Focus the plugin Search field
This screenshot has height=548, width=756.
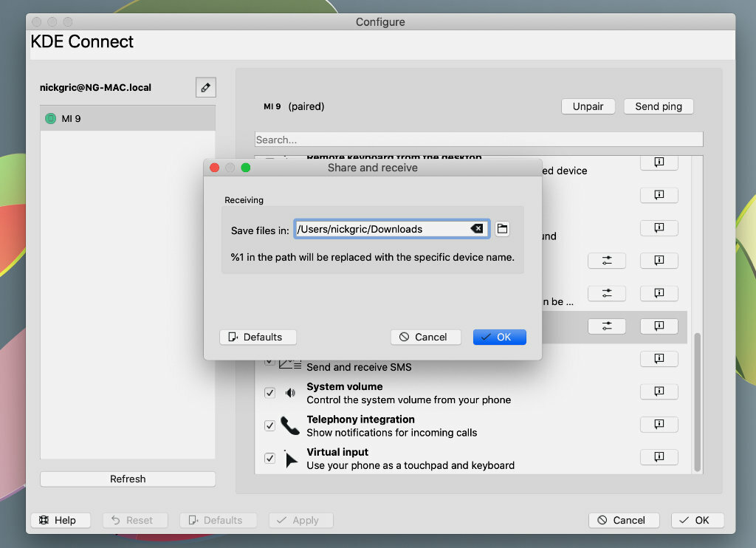tap(478, 140)
